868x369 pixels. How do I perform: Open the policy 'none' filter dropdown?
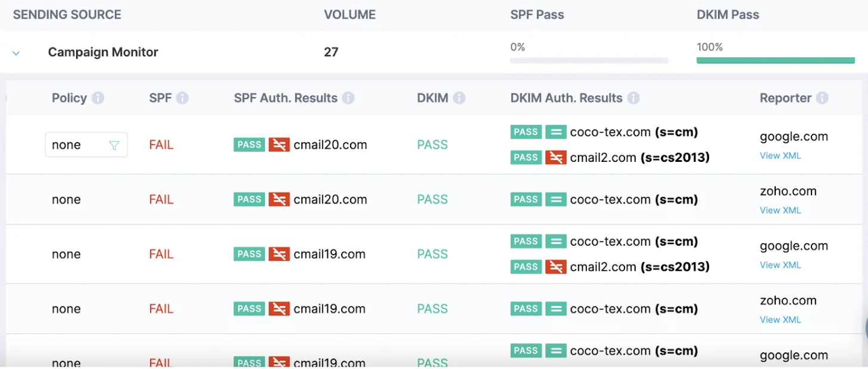[x=86, y=145]
